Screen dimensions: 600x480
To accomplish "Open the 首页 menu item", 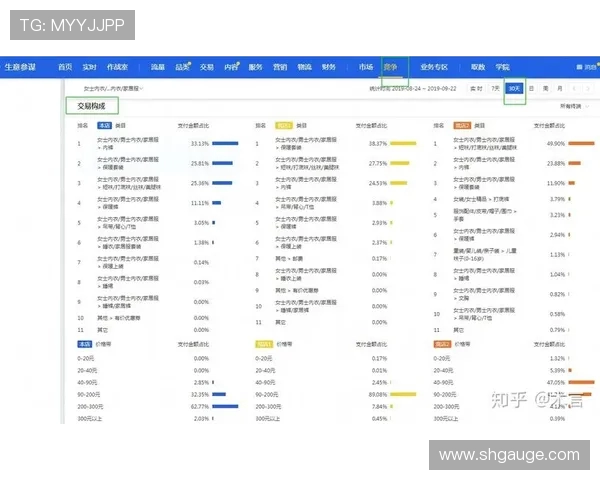I will tap(65, 67).
